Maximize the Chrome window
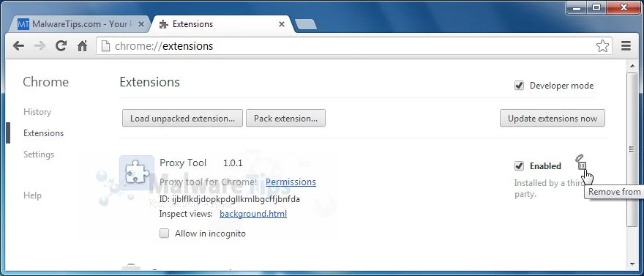The height and width of the screenshot is (276, 644). pyautogui.click(x=596, y=7)
